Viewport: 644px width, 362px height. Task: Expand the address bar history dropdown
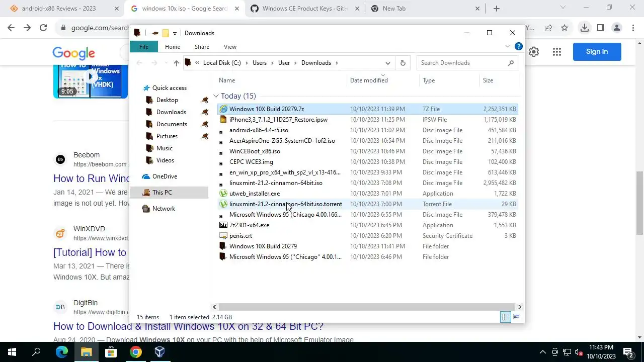click(387, 63)
